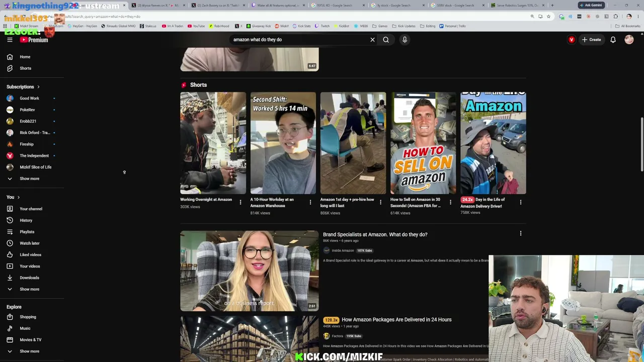This screenshot has height=362, width=644.
Task: Go to the YouTube Premium logo home
Action: click(x=34, y=40)
